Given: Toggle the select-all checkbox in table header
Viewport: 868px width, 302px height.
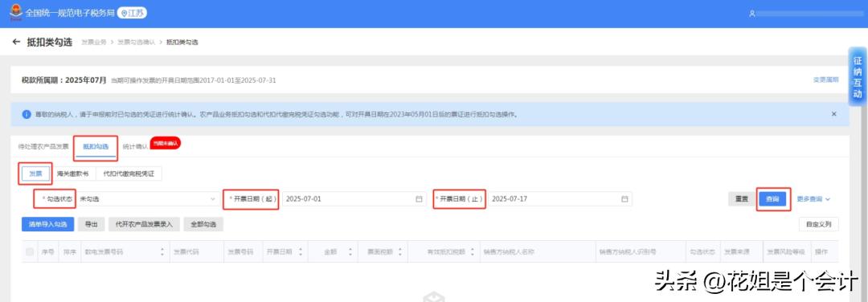Looking at the screenshot, I should coord(30,251).
